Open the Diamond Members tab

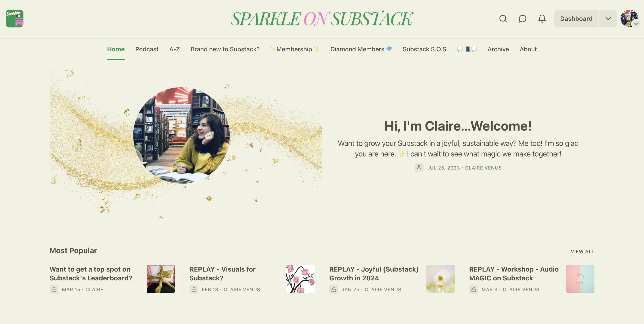(x=361, y=49)
